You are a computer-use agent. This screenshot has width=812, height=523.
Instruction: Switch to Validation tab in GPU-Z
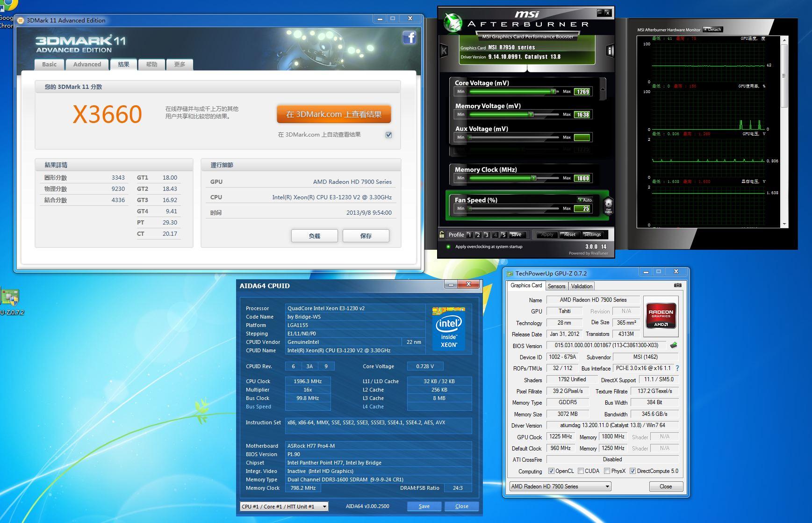(x=582, y=286)
